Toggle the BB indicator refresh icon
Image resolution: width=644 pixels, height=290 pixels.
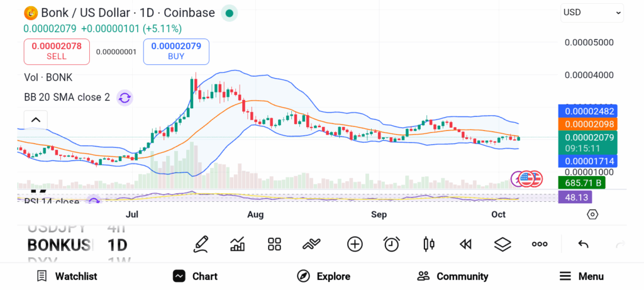125,98
